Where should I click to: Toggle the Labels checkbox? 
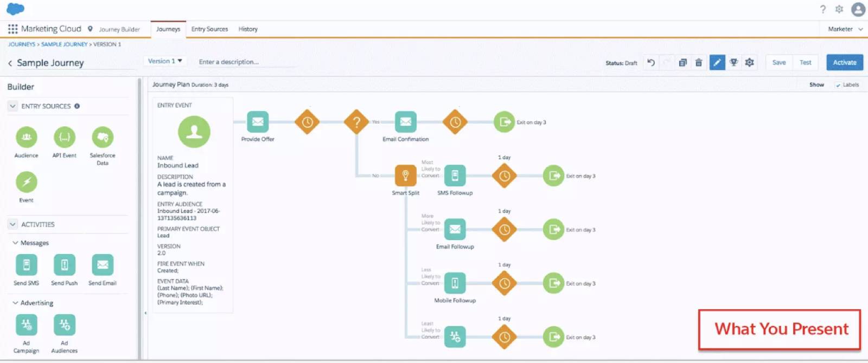click(838, 85)
